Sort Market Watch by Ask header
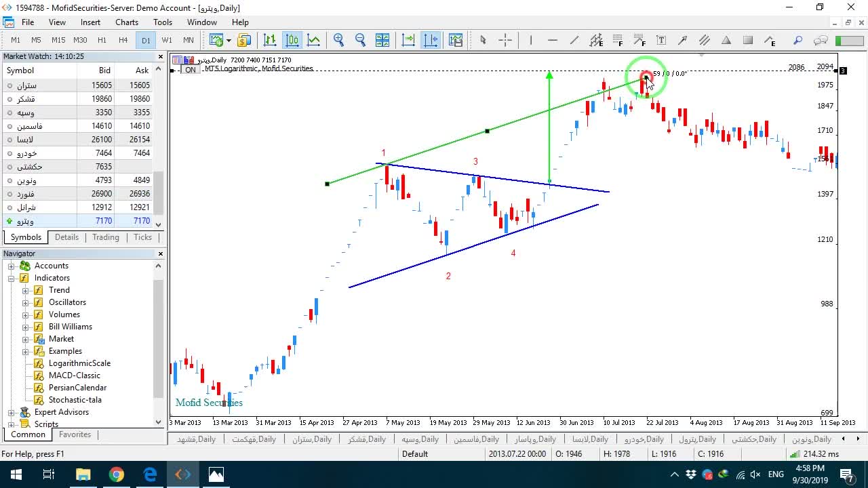Image resolution: width=868 pixels, height=488 pixels. (134, 70)
